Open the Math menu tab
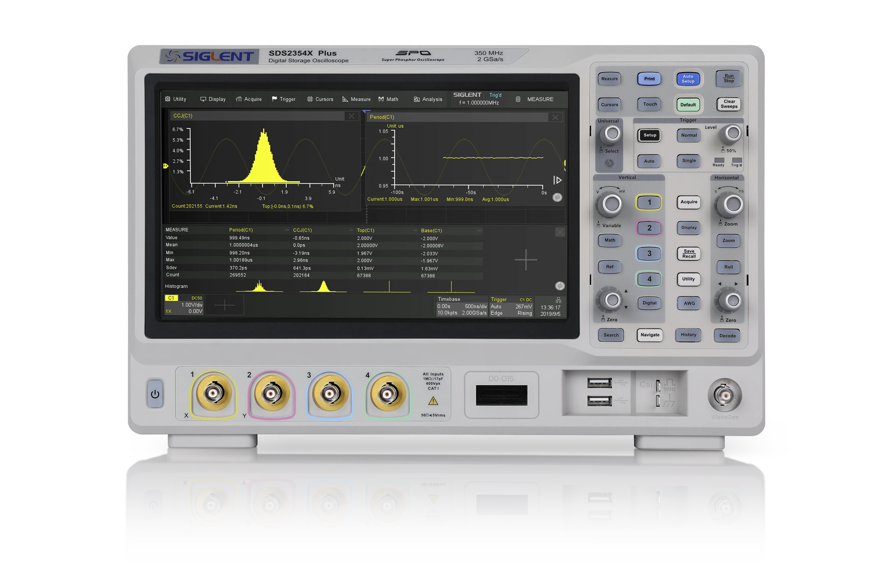The image size is (882, 588). 388,99
